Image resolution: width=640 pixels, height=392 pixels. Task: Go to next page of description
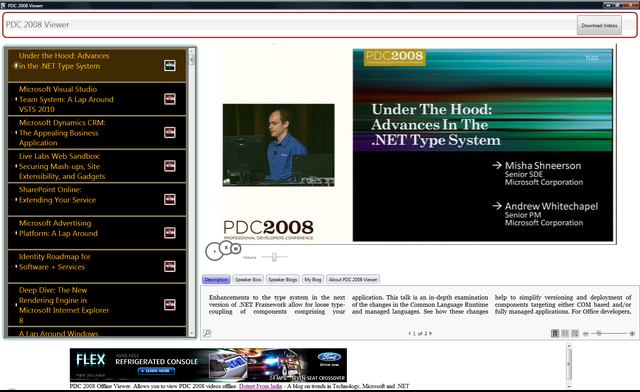(431, 334)
